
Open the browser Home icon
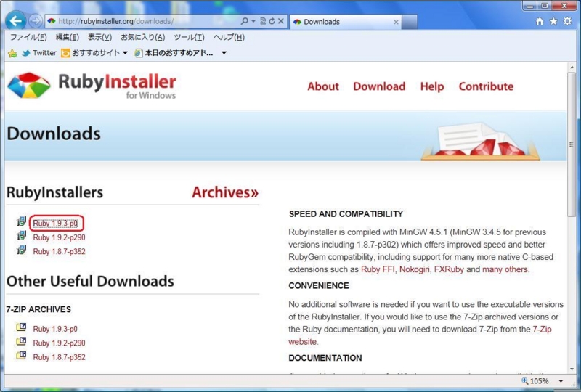click(x=540, y=21)
